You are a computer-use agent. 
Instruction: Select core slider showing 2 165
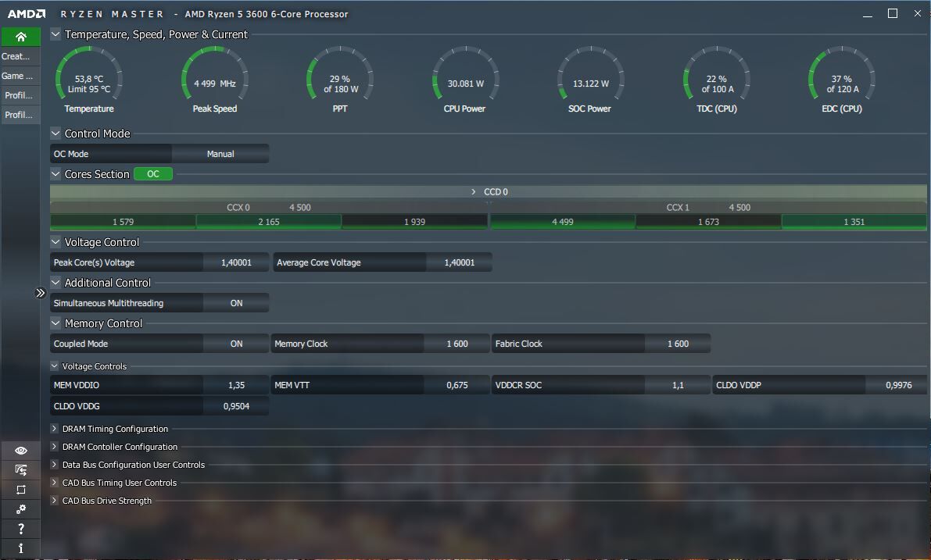268,222
